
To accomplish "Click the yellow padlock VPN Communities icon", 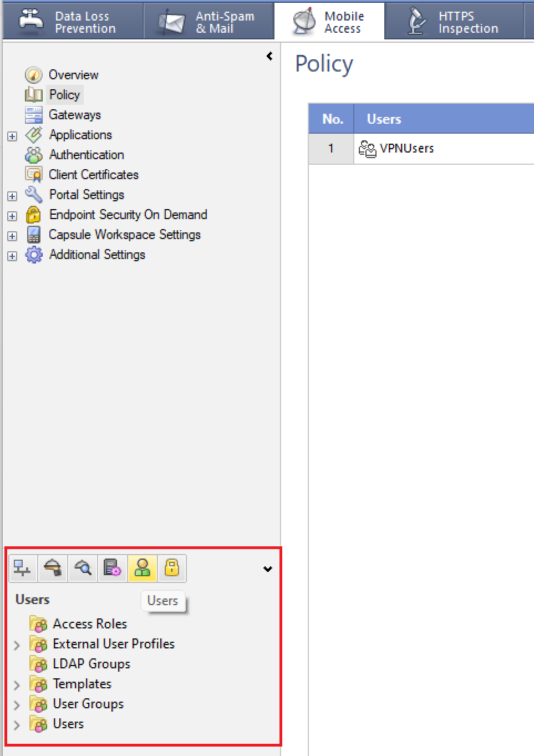I will (172, 568).
